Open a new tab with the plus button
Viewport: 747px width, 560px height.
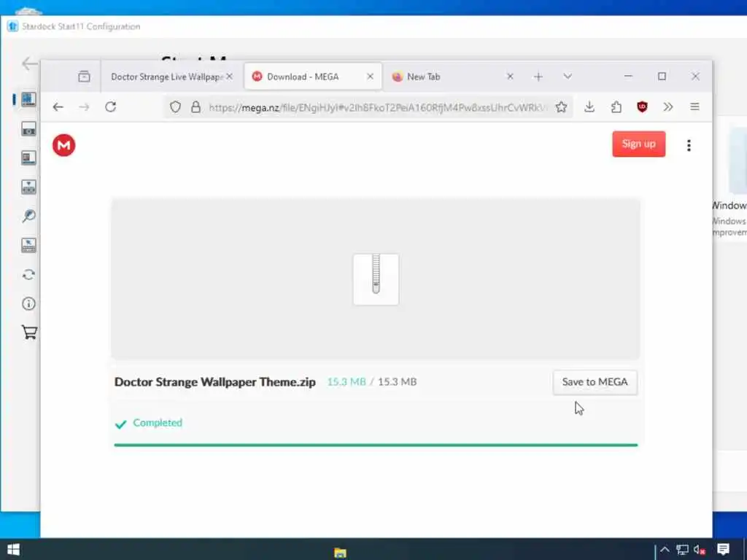coord(538,77)
